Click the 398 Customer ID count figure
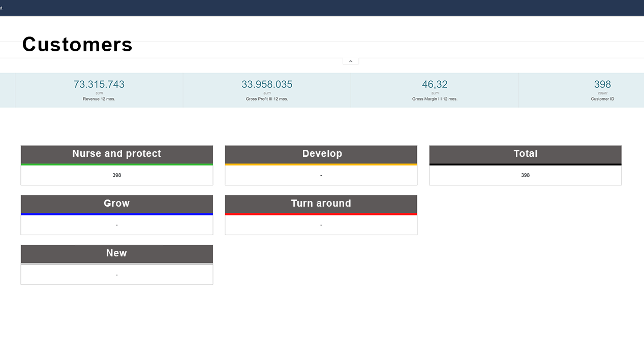 [602, 84]
